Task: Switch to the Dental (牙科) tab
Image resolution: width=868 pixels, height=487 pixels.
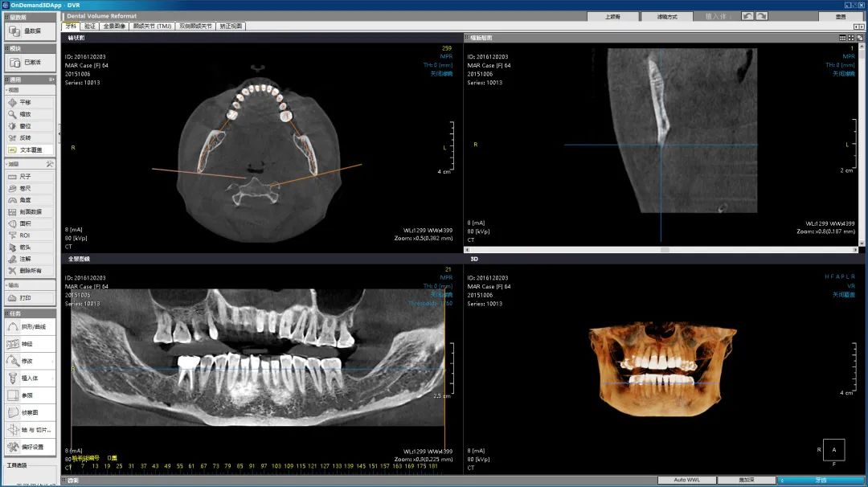Action: point(71,26)
